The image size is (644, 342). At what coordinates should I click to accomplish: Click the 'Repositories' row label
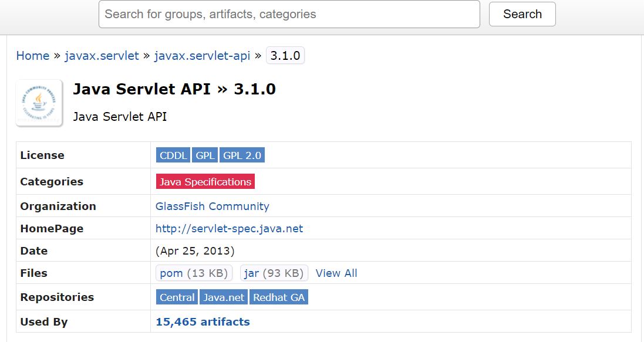tap(57, 297)
